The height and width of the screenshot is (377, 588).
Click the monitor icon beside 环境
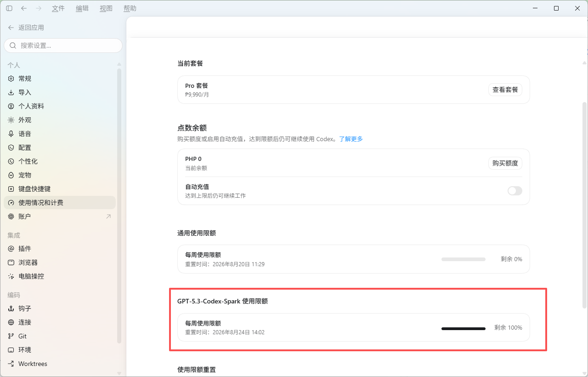click(x=11, y=350)
